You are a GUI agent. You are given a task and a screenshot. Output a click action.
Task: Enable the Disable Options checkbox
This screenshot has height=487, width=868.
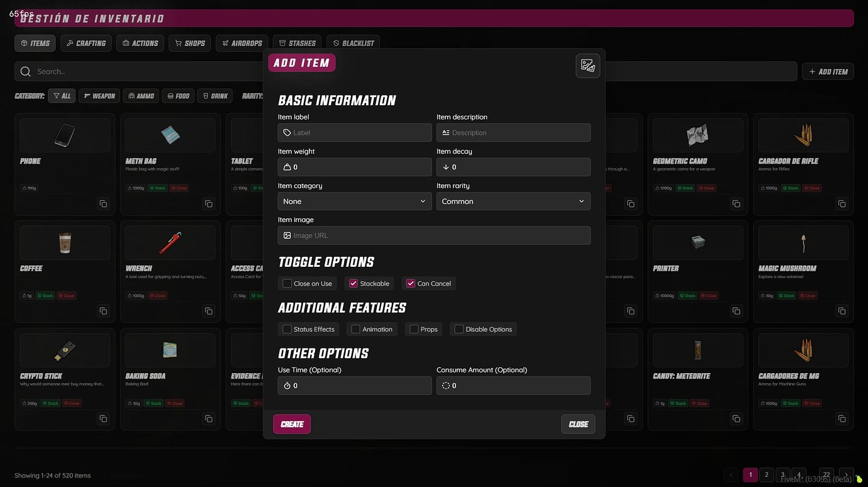point(458,328)
